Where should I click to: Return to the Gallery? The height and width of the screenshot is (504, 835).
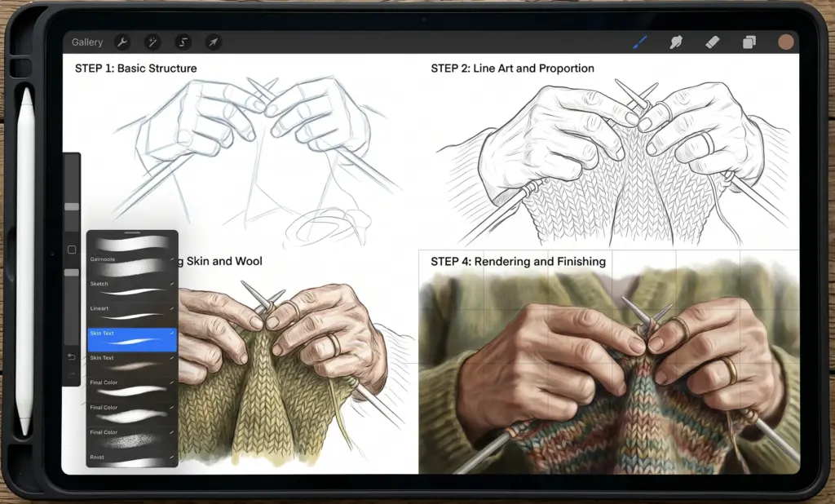(86, 42)
